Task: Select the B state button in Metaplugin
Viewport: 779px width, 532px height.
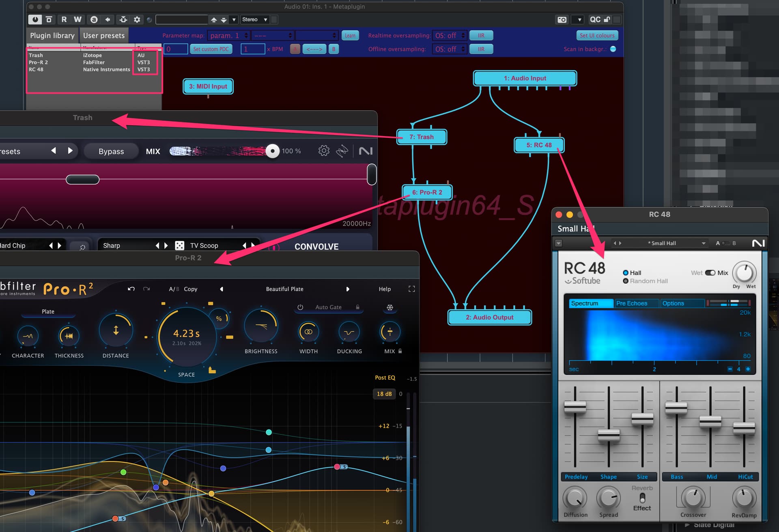Action: coord(334,49)
